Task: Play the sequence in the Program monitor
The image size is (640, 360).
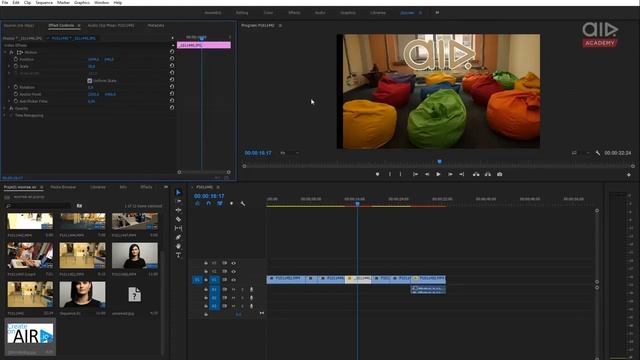Action: click(x=438, y=174)
